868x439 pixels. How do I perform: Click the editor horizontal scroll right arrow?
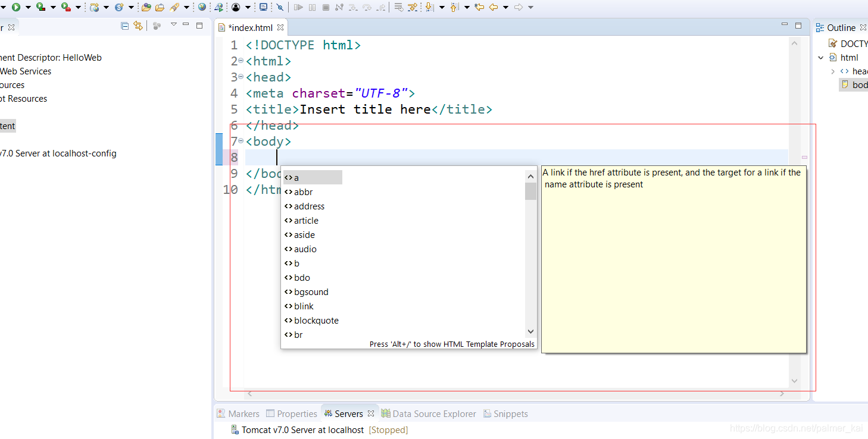point(782,393)
